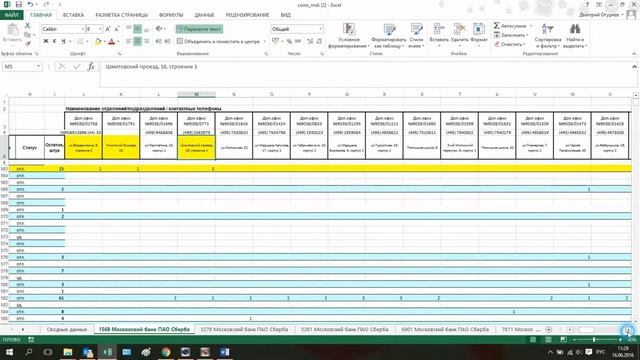The width and height of the screenshot is (640, 360).
Task: Switch to ДАННЫЕ ribbon tab
Action: [x=204, y=15]
